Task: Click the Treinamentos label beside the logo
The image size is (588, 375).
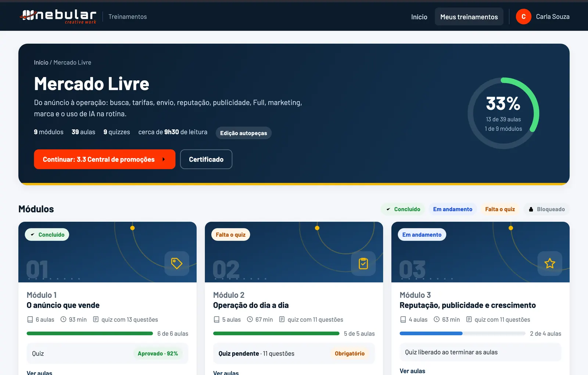Action: pyautogui.click(x=128, y=17)
